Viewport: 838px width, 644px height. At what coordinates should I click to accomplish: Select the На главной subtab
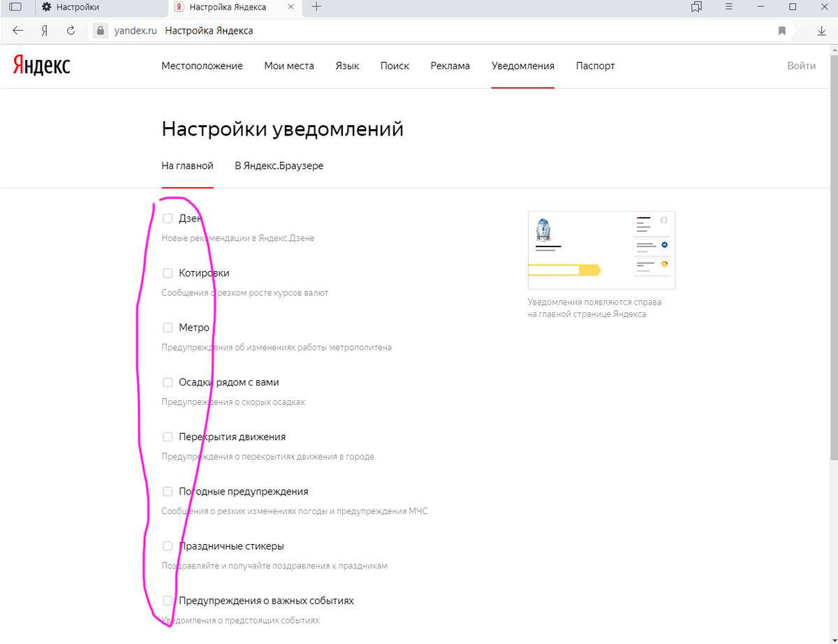click(x=187, y=166)
